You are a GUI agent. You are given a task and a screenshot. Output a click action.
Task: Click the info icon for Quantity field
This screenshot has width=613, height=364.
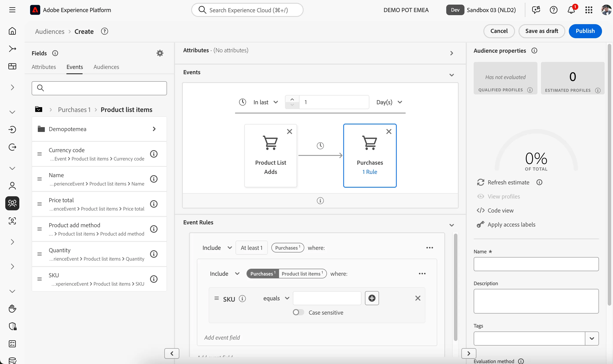tap(154, 254)
